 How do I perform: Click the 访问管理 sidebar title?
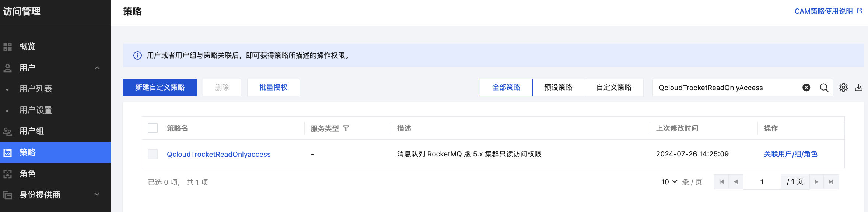[x=22, y=11]
